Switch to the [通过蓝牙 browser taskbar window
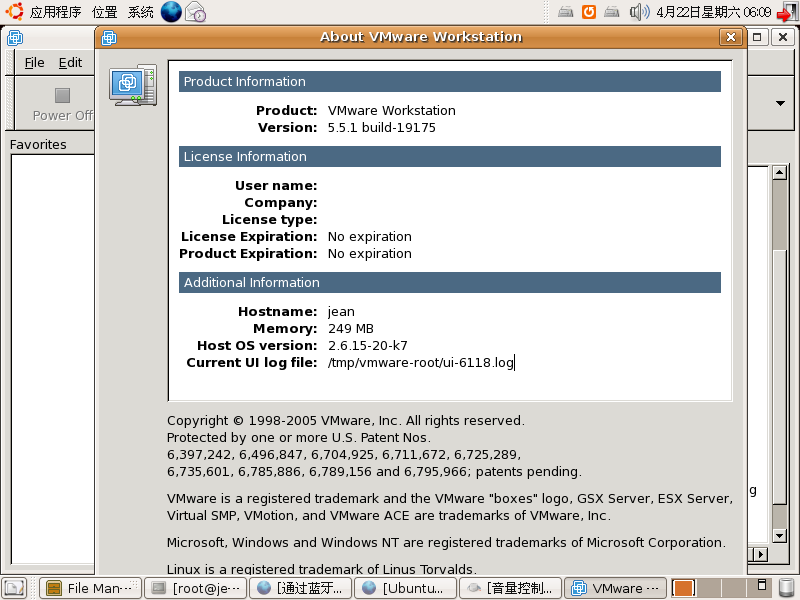 click(x=301, y=588)
